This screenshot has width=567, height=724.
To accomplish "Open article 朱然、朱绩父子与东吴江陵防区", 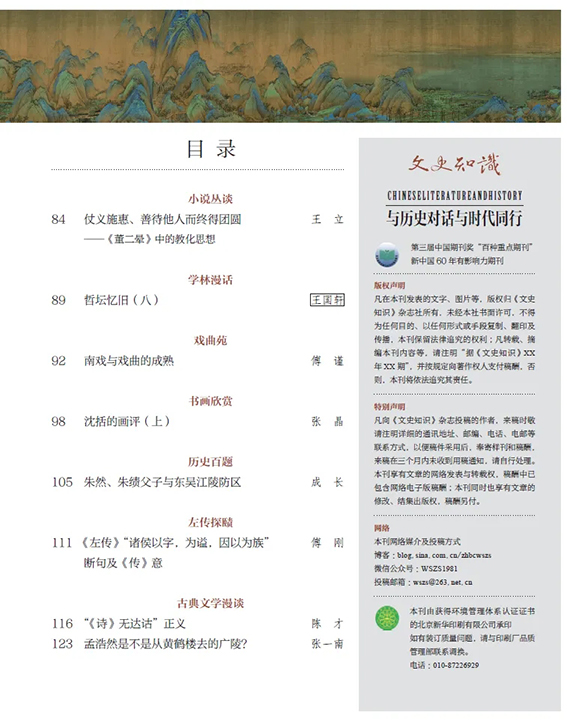I will [x=163, y=482].
